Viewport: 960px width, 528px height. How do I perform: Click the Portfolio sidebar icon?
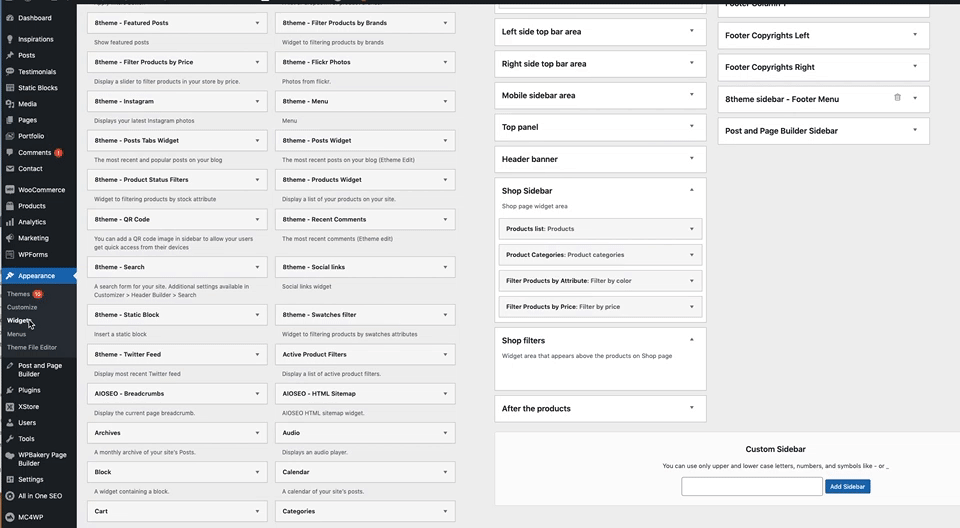point(10,136)
